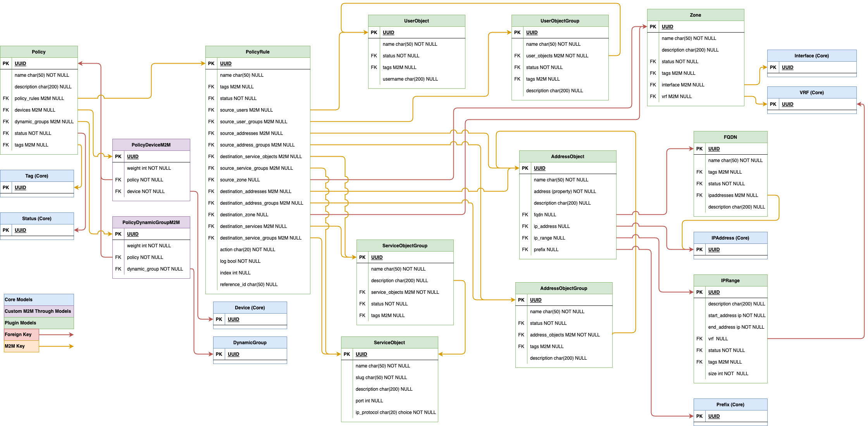The height and width of the screenshot is (426, 868).
Task: Select the Core Models legend entry
Action: 39,300
